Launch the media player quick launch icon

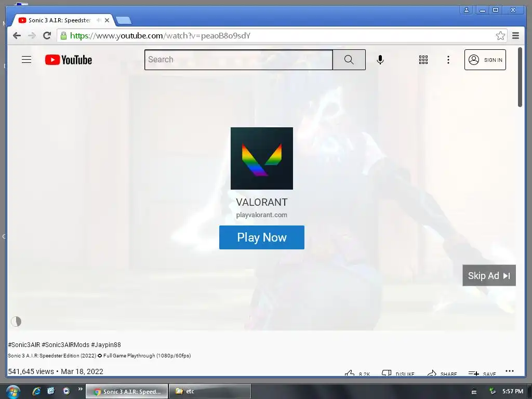point(66,391)
